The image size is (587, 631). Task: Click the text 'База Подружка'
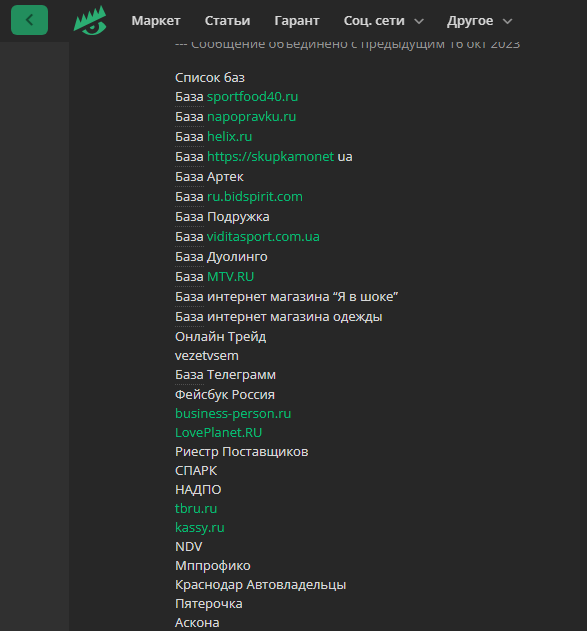(x=222, y=217)
